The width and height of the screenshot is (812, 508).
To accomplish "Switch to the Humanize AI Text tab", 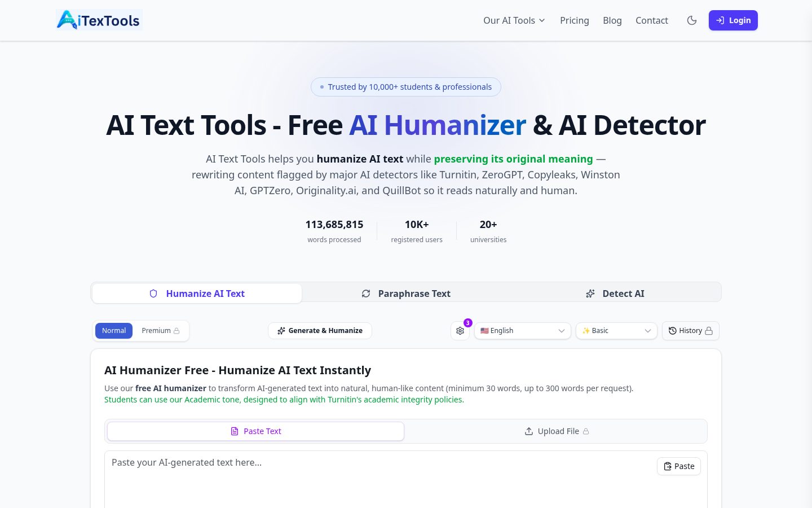I will 197,294.
